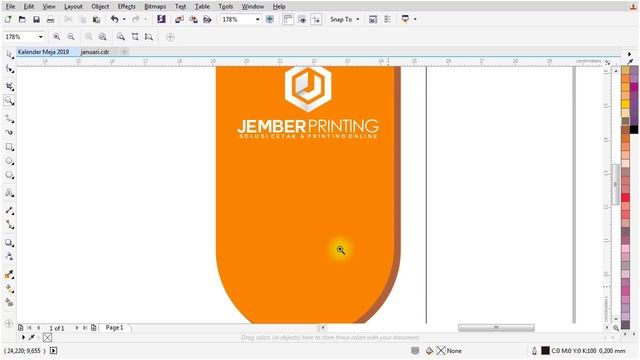This screenshot has height=360, width=640.
Task: Switch to the Kalender Meja 2019 tab
Action: tap(43, 52)
